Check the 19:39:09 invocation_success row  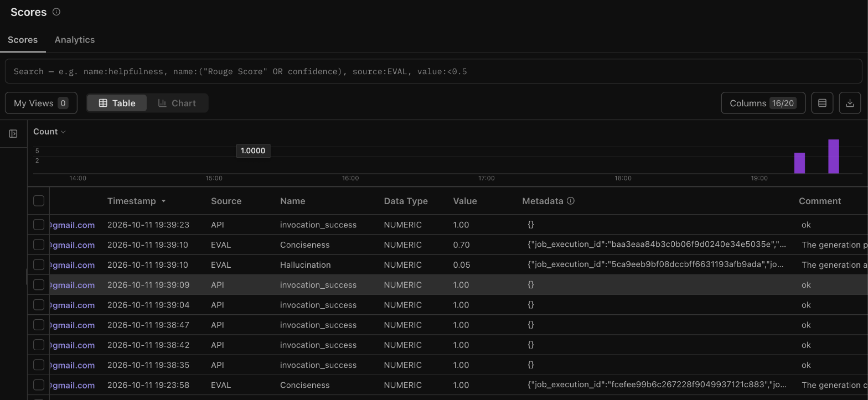39,285
